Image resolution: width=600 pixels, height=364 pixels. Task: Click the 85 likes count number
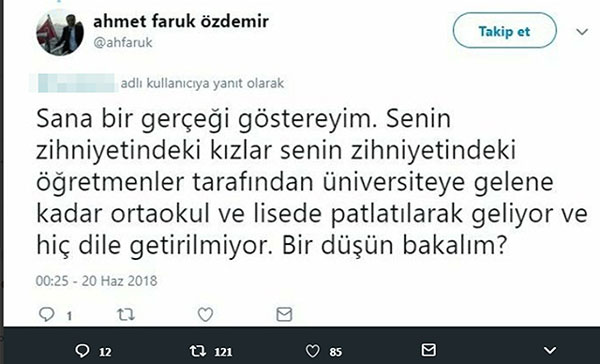pyautogui.click(x=336, y=352)
